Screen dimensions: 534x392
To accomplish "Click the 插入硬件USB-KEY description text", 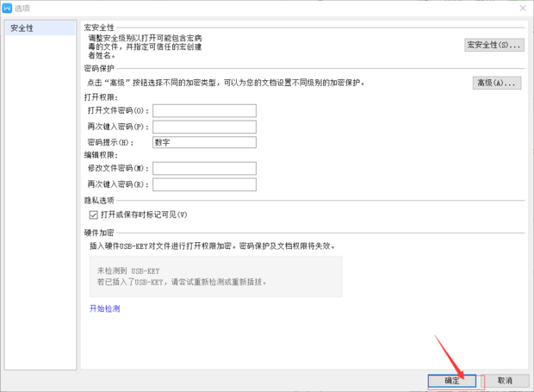I will (212, 246).
